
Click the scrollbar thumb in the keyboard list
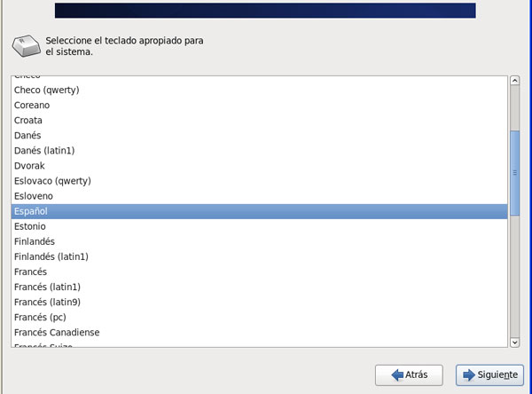(x=514, y=173)
